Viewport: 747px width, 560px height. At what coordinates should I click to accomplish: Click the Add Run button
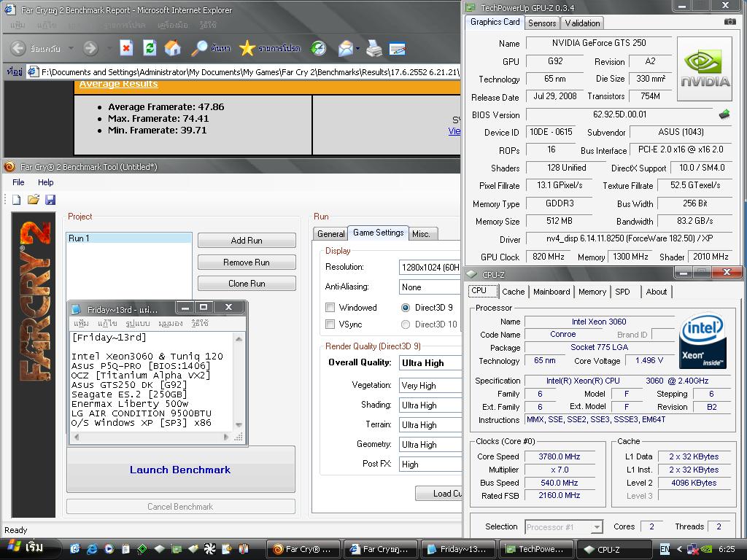coord(247,241)
